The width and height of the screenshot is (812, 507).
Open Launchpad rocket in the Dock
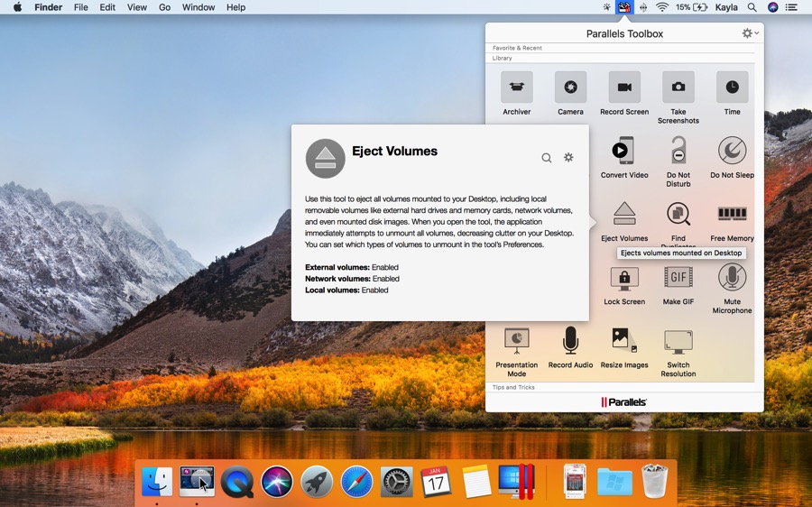pyautogui.click(x=317, y=482)
